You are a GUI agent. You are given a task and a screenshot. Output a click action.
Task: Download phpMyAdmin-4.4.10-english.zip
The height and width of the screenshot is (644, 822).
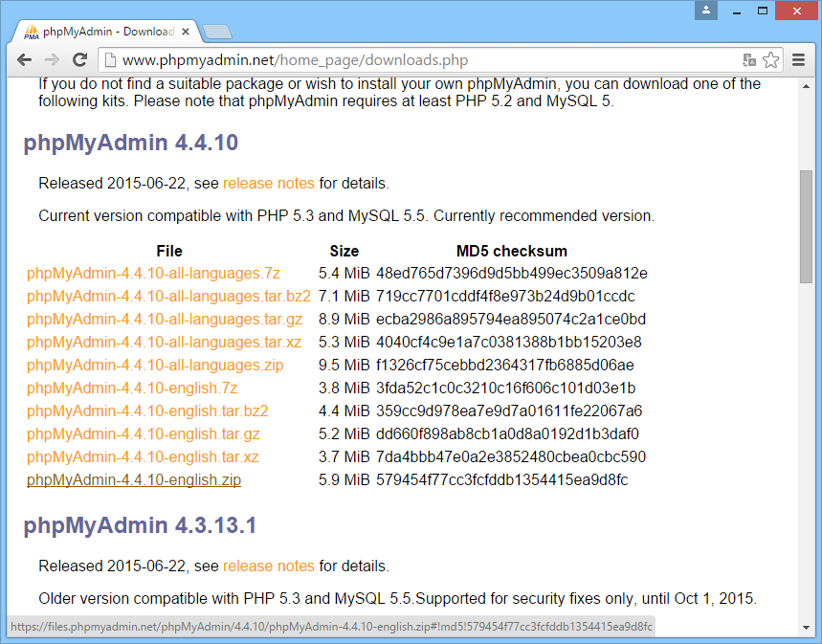[134, 479]
